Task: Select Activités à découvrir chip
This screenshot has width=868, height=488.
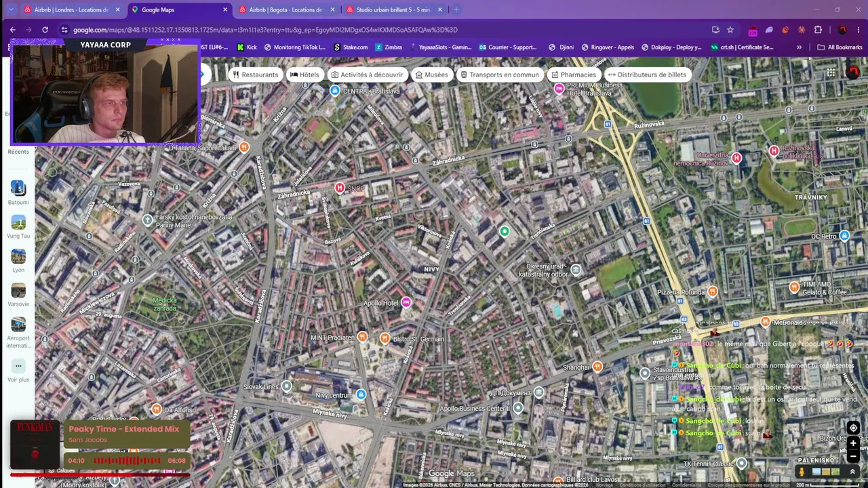Action: point(367,75)
